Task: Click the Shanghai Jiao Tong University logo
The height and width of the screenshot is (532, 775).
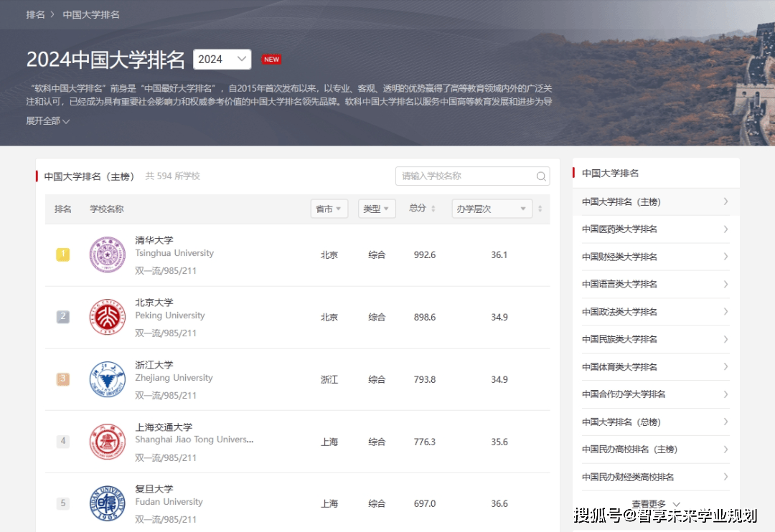Action: 107,442
